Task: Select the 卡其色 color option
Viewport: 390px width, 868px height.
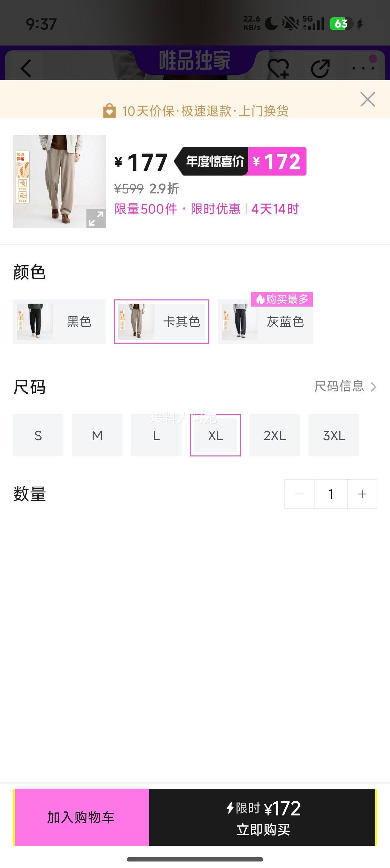Action: (162, 322)
